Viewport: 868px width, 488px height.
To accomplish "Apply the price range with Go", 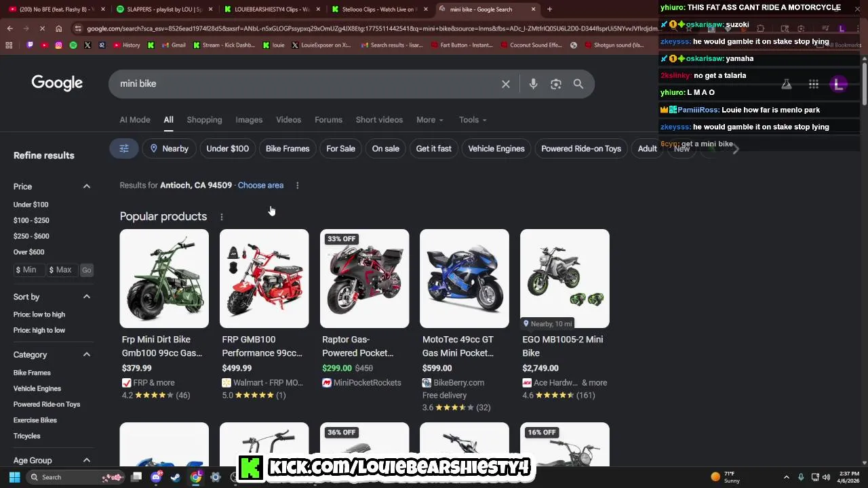I will coord(87,270).
